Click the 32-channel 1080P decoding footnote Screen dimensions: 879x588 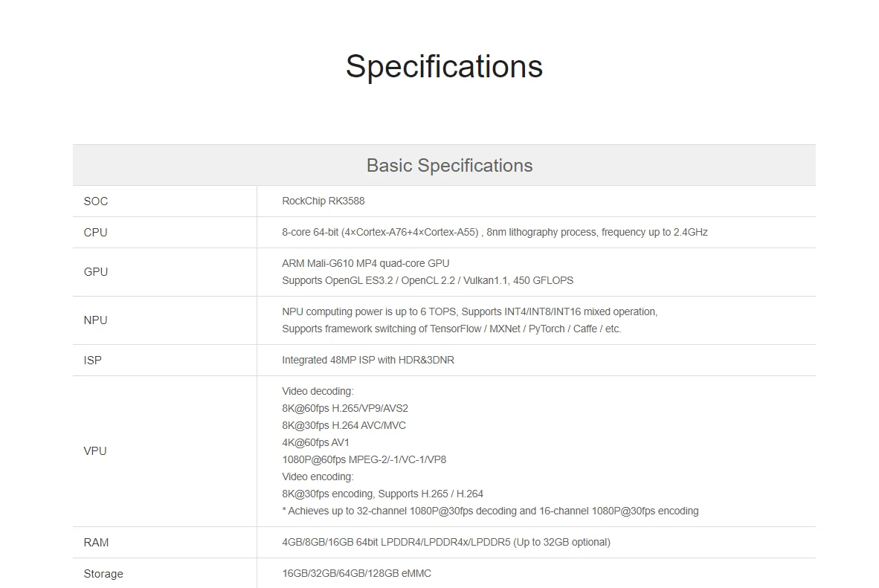[490, 511]
